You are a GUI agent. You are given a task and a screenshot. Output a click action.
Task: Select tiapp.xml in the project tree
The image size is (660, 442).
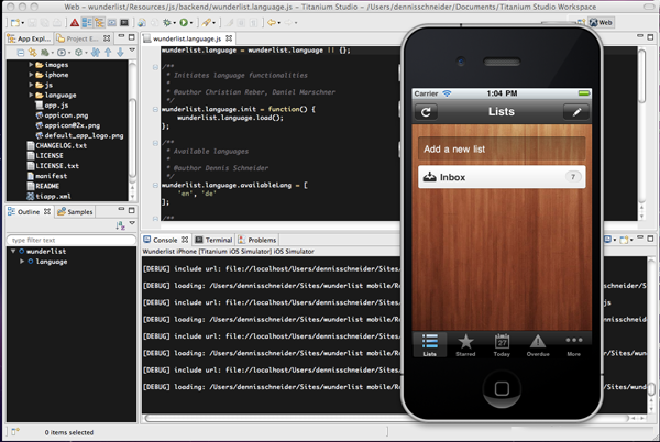pyautogui.click(x=49, y=196)
